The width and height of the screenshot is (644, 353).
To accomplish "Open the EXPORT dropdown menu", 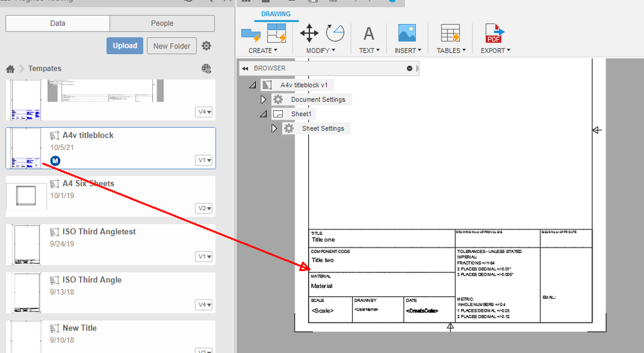I will (495, 50).
